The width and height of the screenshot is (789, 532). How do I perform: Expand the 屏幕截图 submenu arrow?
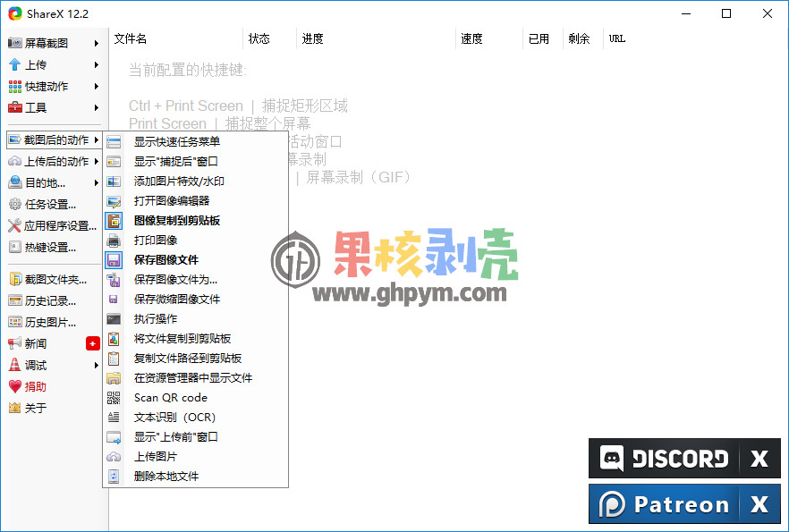click(x=96, y=43)
